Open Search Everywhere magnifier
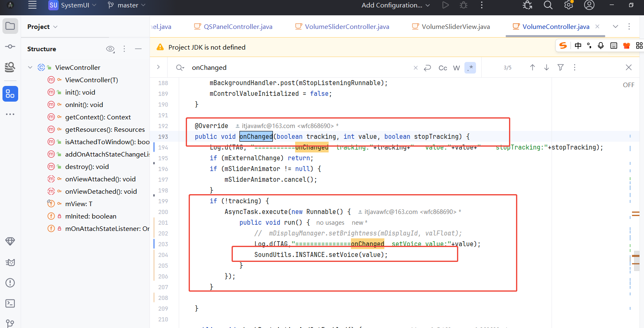The image size is (644, 328). (x=548, y=5)
